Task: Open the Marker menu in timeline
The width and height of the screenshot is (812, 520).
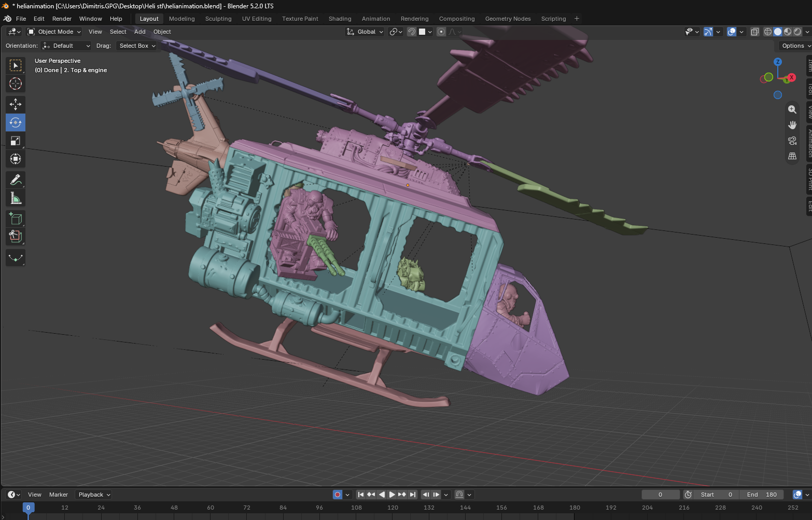Action: point(59,495)
